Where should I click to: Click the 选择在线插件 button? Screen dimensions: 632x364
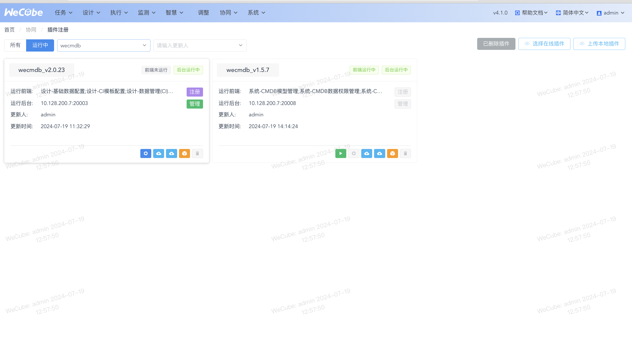point(544,44)
